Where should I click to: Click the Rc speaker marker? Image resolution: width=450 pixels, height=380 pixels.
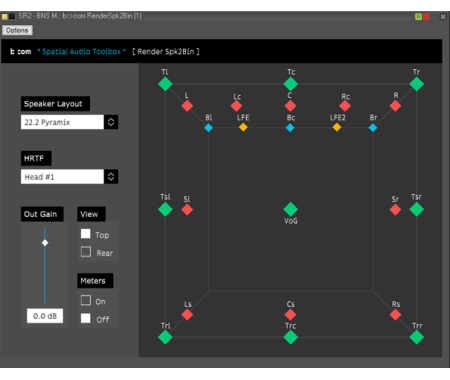click(345, 106)
